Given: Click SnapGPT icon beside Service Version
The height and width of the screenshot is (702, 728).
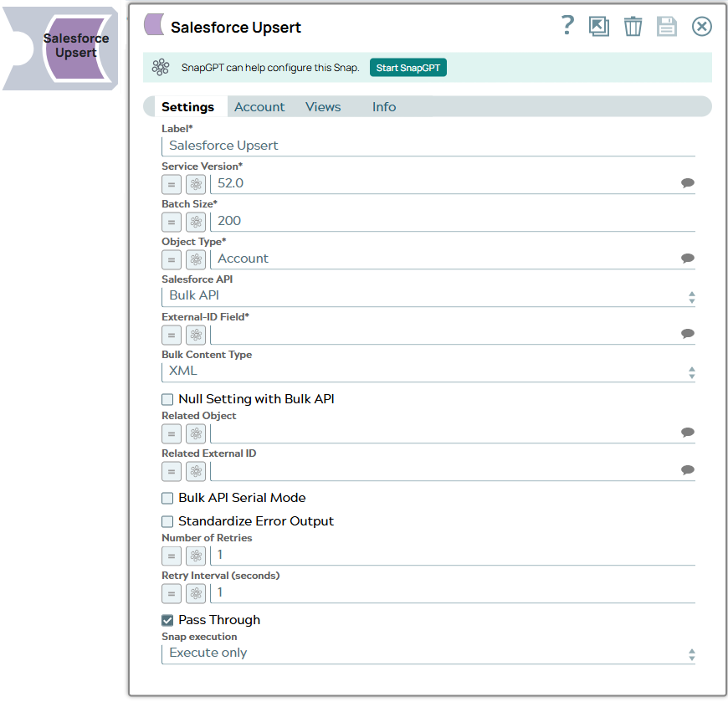Looking at the screenshot, I should pos(196,184).
